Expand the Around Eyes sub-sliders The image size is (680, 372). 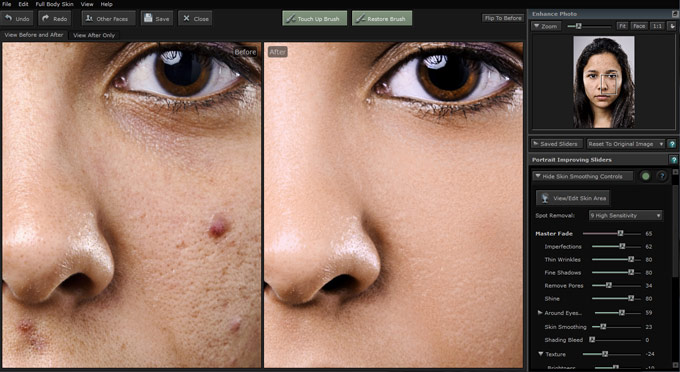point(540,313)
